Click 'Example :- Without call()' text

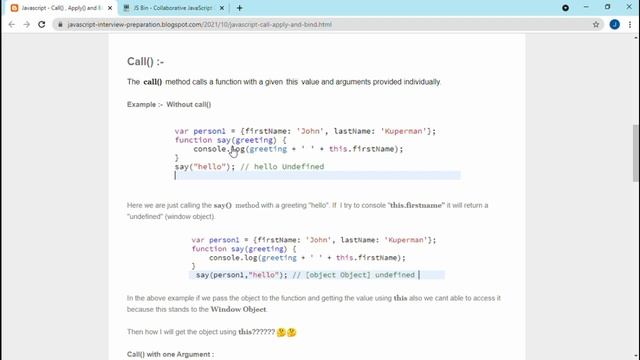click(x=169, y=104)
